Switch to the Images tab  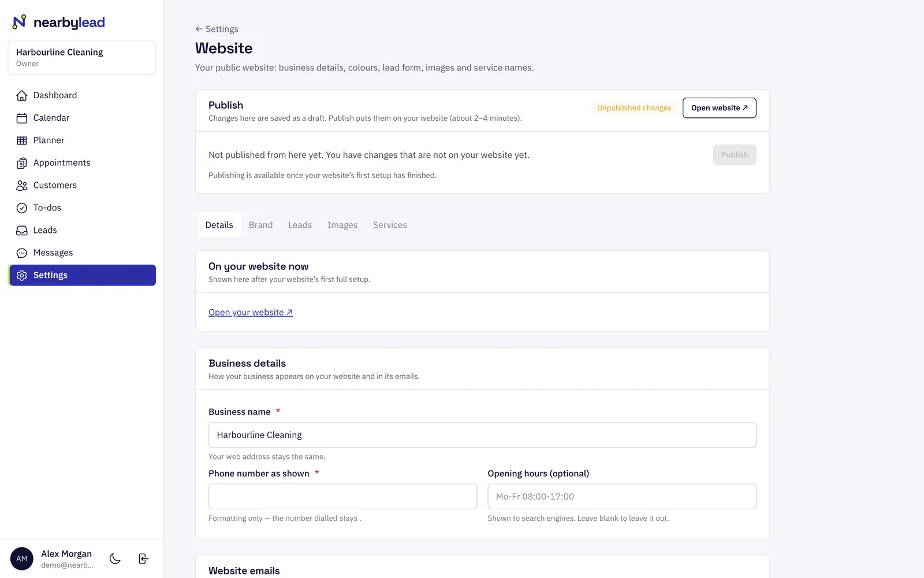[342, 225]
